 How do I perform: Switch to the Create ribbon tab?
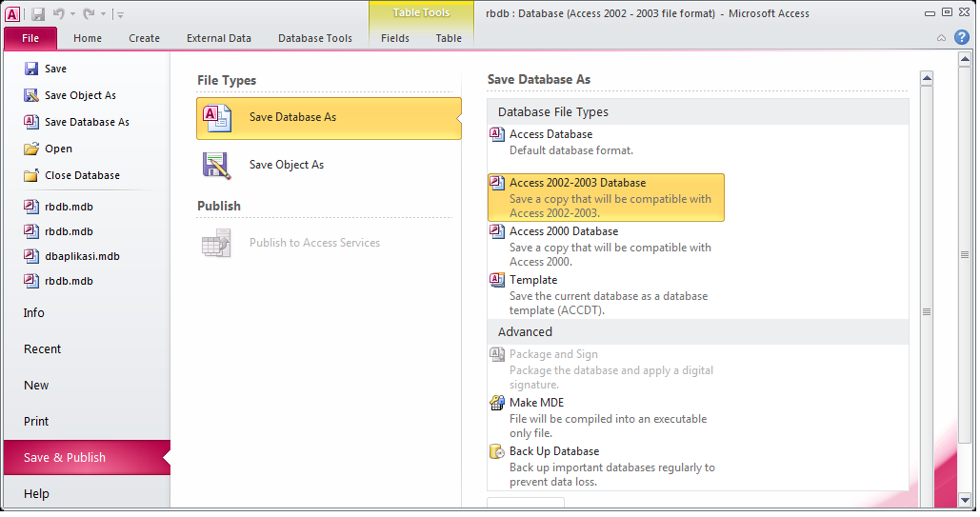(x=145, y=38)
